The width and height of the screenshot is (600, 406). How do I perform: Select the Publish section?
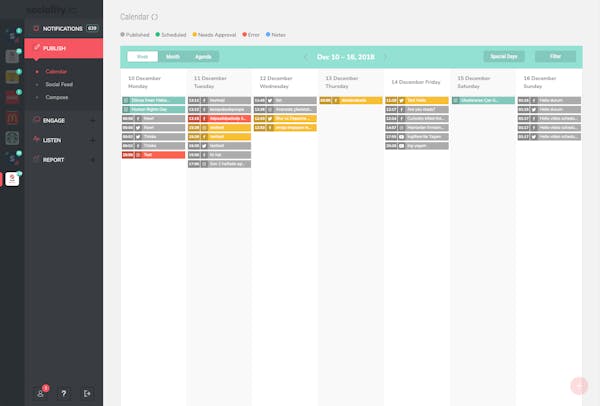(x=64, y=48)
